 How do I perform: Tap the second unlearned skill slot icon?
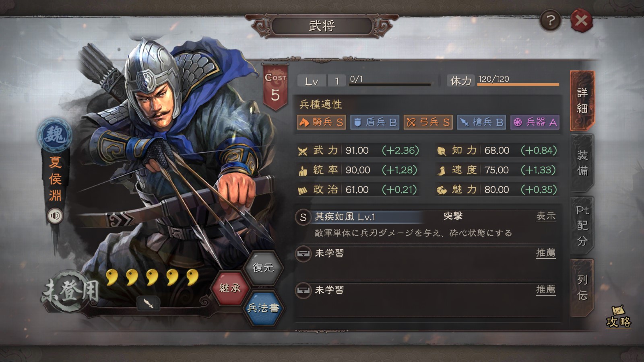pos(303,290)
